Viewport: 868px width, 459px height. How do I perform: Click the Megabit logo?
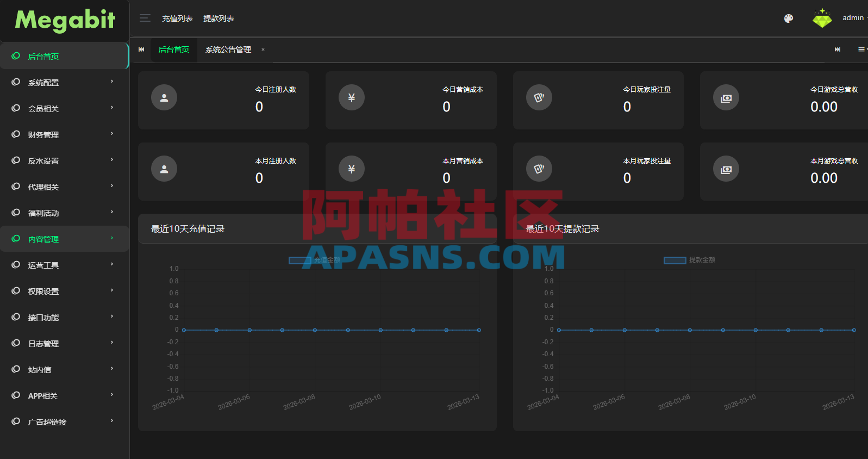(x=65, y=21)
